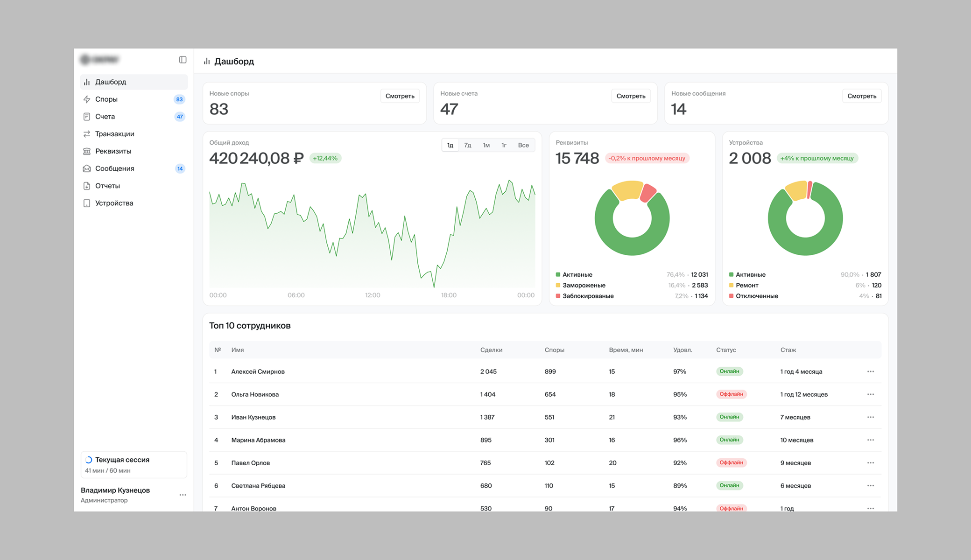The width and height of the screenshot is (971, 560).
Task: Switch the chart range to 7д
Action: coord(467,145)
